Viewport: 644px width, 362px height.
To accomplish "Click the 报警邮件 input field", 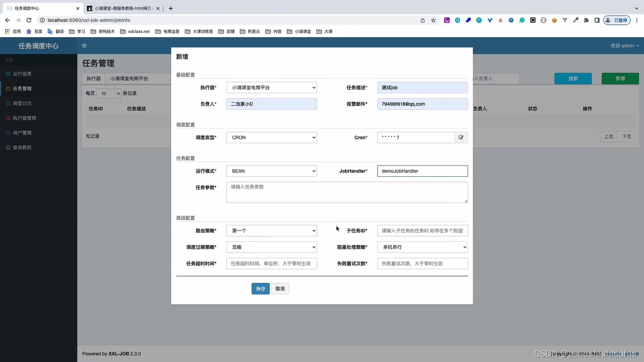I will (x=422, y=104).
